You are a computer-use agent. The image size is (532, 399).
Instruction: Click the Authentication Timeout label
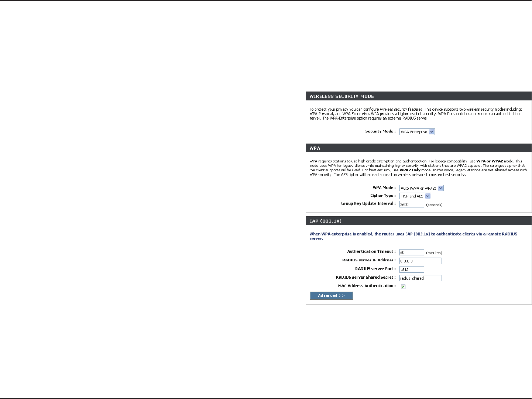[x=371, y=252]
